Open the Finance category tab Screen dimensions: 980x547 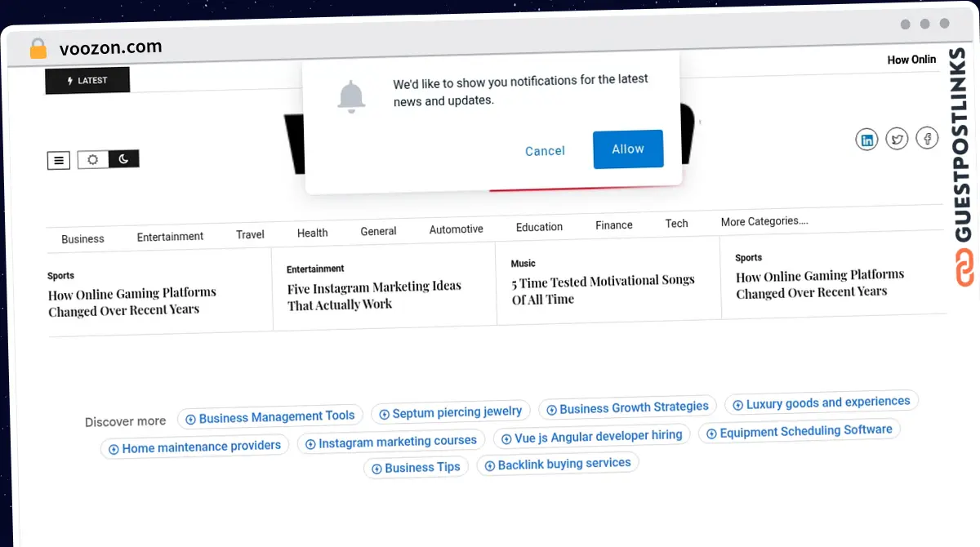pyautogui.click(x=613, y=225)
